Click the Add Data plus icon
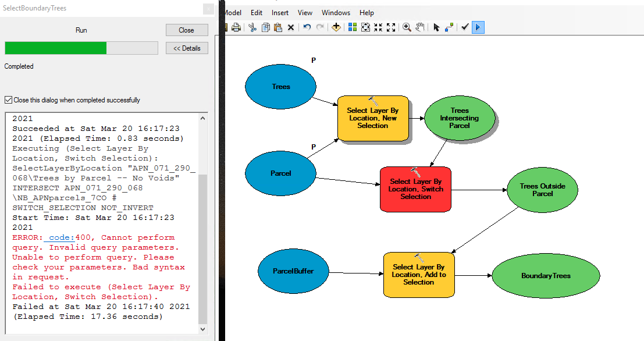 coord(336,27)
